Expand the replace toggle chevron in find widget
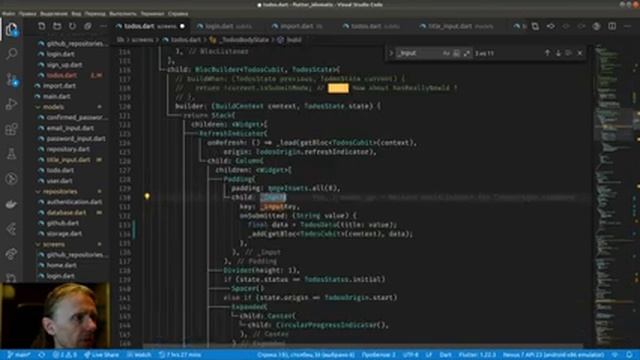The image size is (640, 360). point(391,53)
